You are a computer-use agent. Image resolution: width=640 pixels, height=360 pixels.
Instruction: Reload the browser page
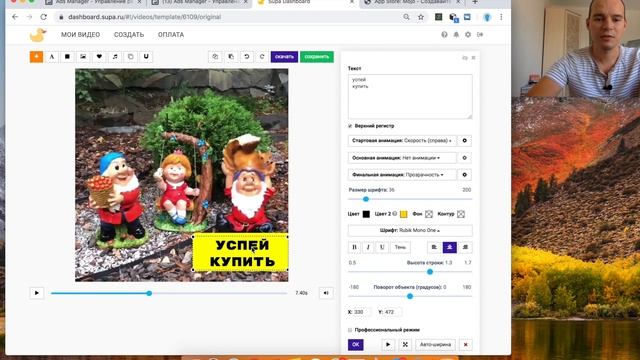click(44, 17)
